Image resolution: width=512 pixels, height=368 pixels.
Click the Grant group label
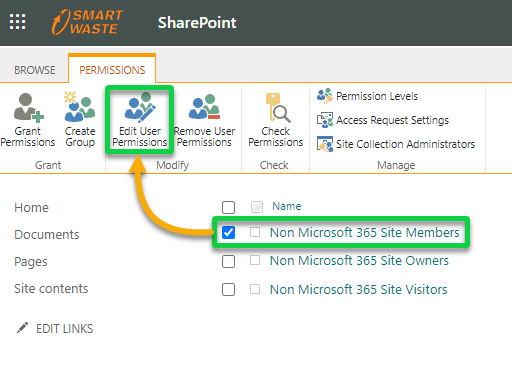(x=48, y=165)
